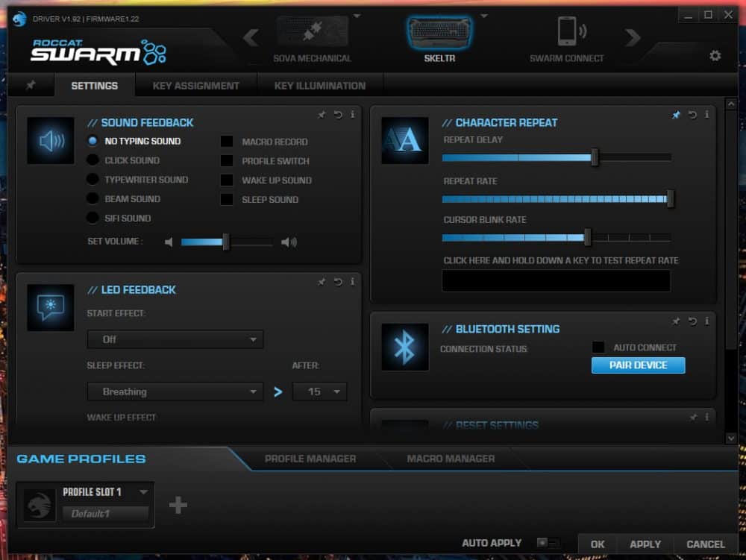
Task: Click the repeat rate test field
Action: pos(557,280)
